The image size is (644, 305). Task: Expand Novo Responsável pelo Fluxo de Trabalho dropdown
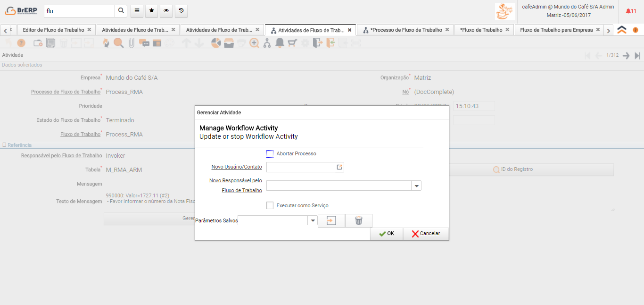tap(417, 186)
